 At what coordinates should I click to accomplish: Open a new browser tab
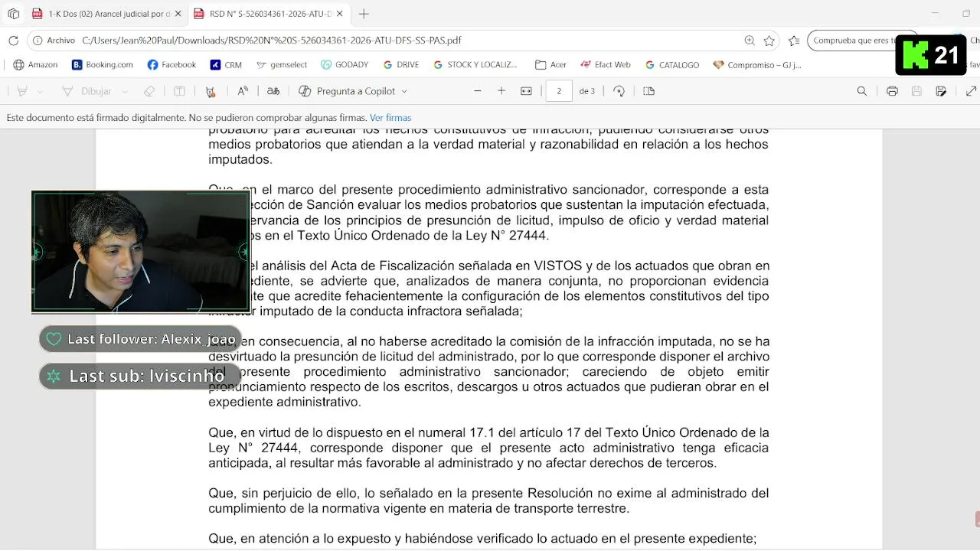click(x=364, y=14)
